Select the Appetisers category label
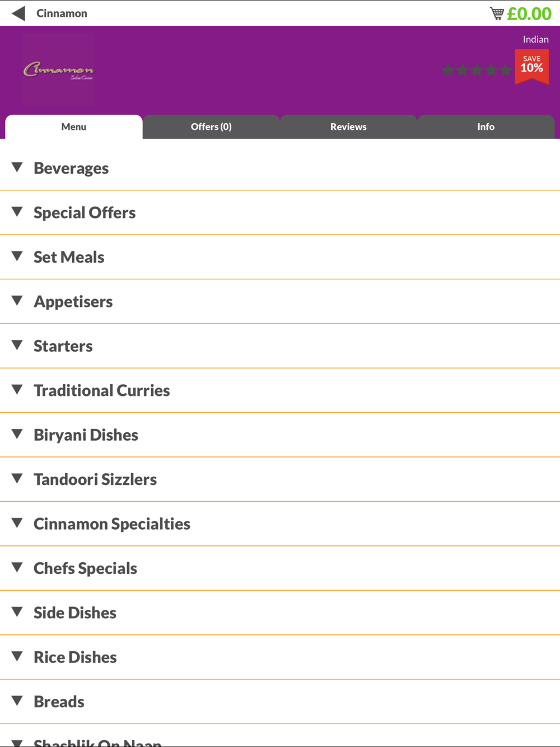Screen dimensions: 560x747 click(x=73, y=302)
